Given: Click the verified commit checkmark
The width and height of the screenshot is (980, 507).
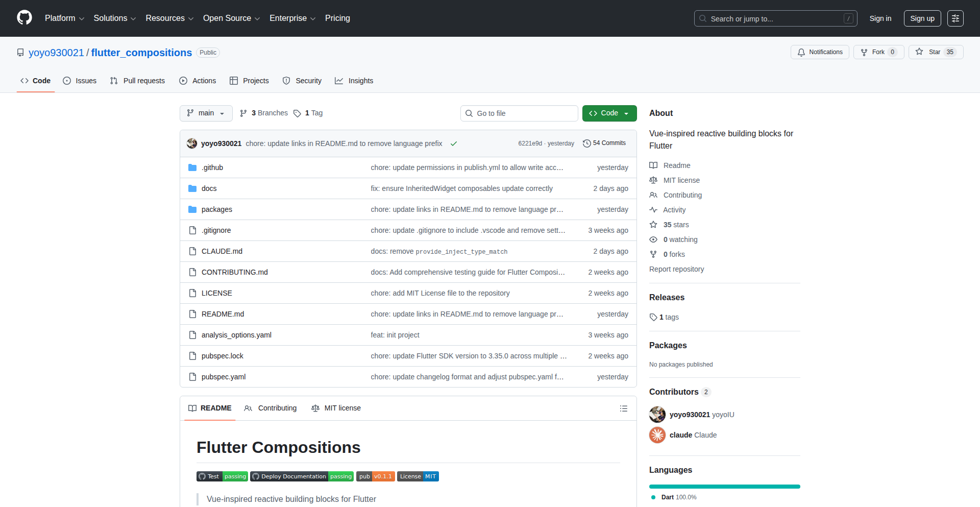Looking at the screenshot, I should (x=454, y=143).
